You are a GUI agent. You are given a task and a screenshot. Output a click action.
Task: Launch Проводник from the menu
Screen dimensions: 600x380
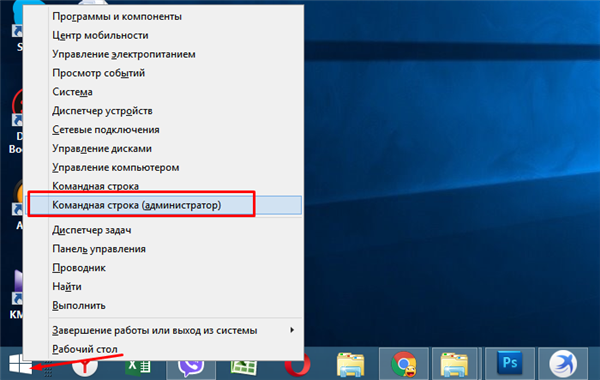coord(164,267)
